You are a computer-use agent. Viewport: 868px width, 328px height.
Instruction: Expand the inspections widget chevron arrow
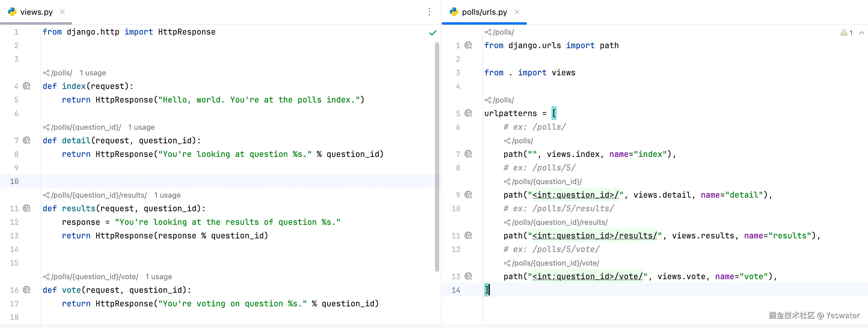coord(862,33)
